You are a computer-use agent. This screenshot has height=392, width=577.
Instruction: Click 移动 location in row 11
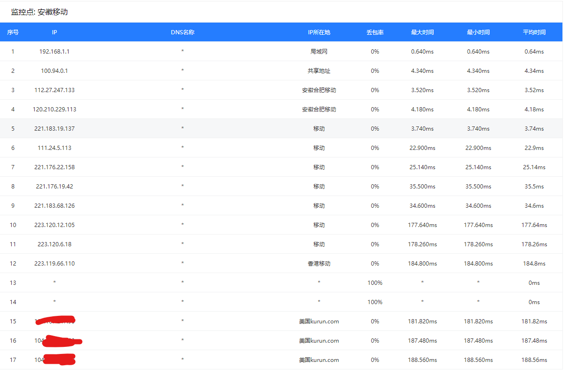[x=319, y=244]
